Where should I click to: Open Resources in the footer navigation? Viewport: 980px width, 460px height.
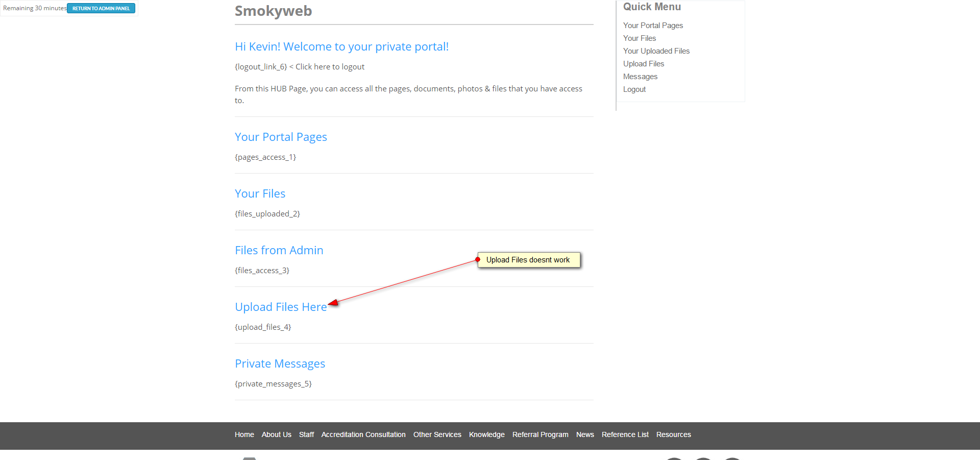673,434
